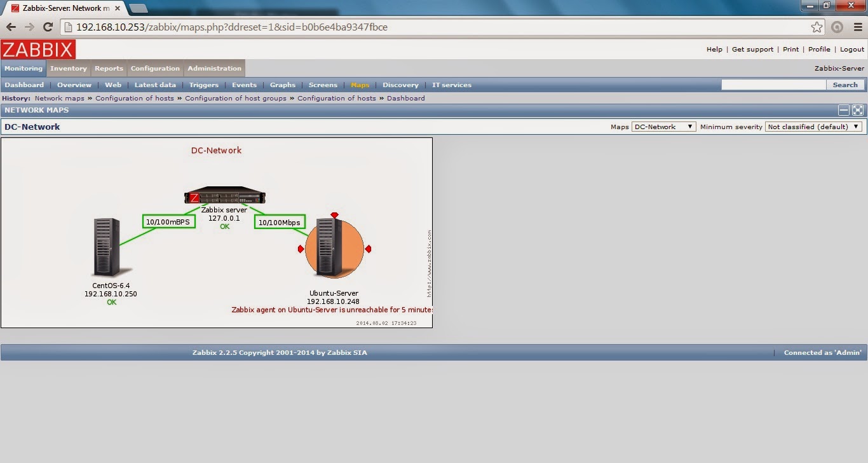Click the Zabbix server rack icon
868x463 pixels.
point(224,195)
